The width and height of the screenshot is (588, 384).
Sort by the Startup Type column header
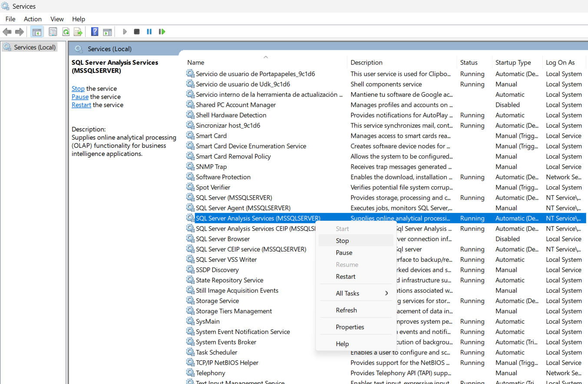[517, 63]
